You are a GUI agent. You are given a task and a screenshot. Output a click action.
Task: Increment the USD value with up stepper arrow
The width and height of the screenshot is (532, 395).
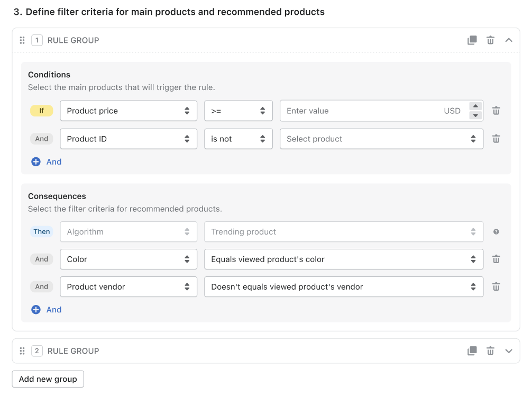pos(476,106)
